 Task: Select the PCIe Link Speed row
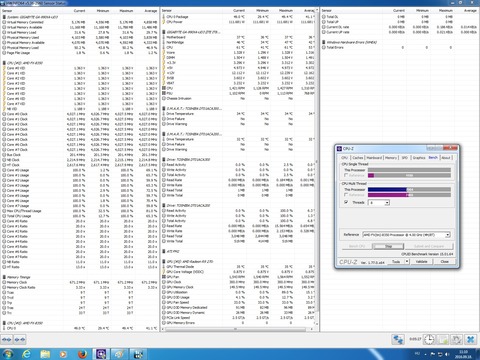pyautogui.click(x=238, y=318)
